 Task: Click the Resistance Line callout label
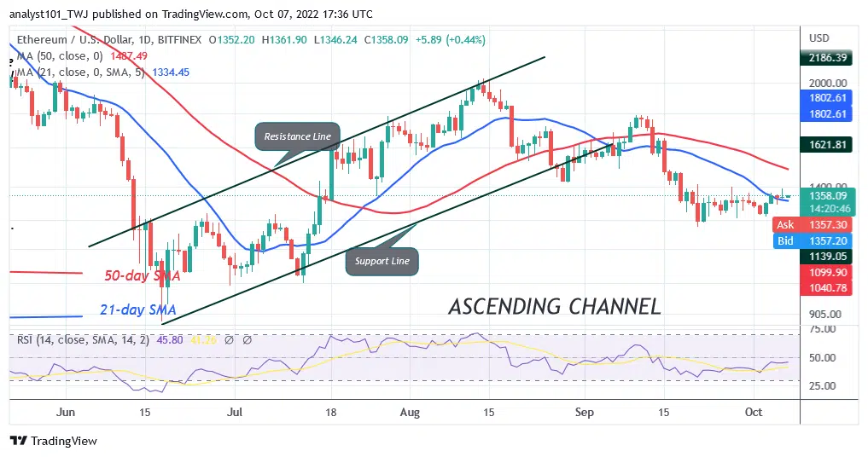tap(298, 136)
